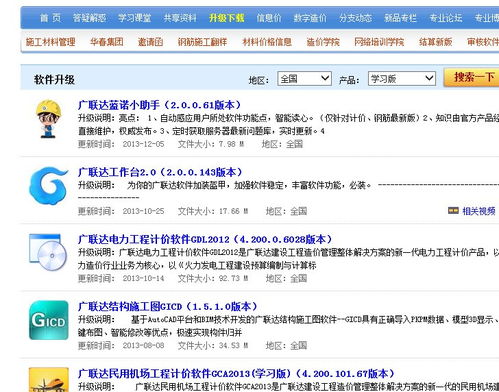Screen dimensions: 499x392
Task: Open the 广联达蓝诺小助手(2.0.0.61版本) title link
Action: tap(159, 105)
